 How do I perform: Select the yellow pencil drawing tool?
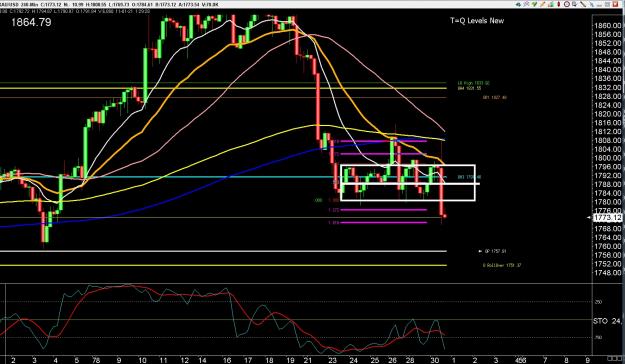(x=543, y=4)
